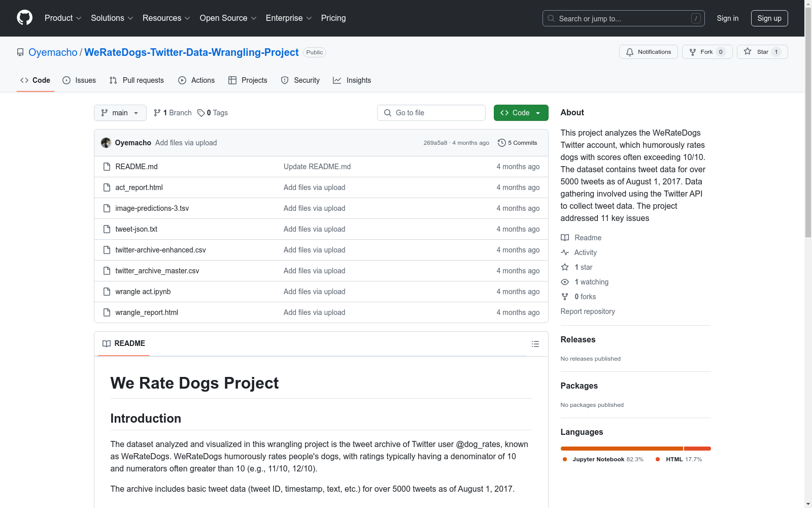Expand the Enterprise menu
This screenshot has width=812, height=508.
(x=289, y=18)
